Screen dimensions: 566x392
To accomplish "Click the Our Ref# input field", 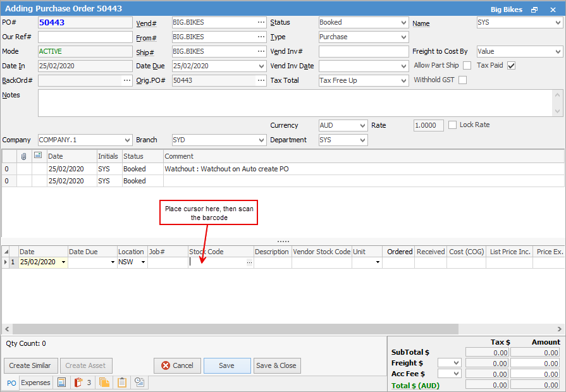I will click(x=85, y=37).
